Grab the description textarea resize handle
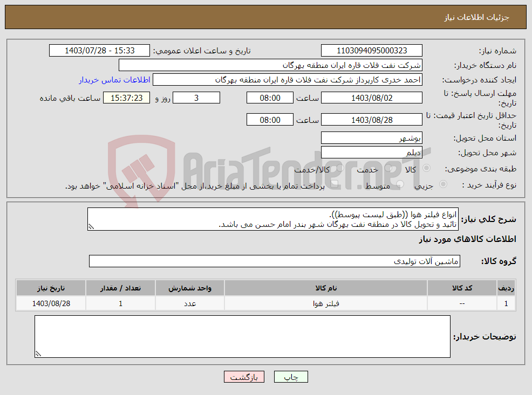The image size is (532, 395). point(91,227)
